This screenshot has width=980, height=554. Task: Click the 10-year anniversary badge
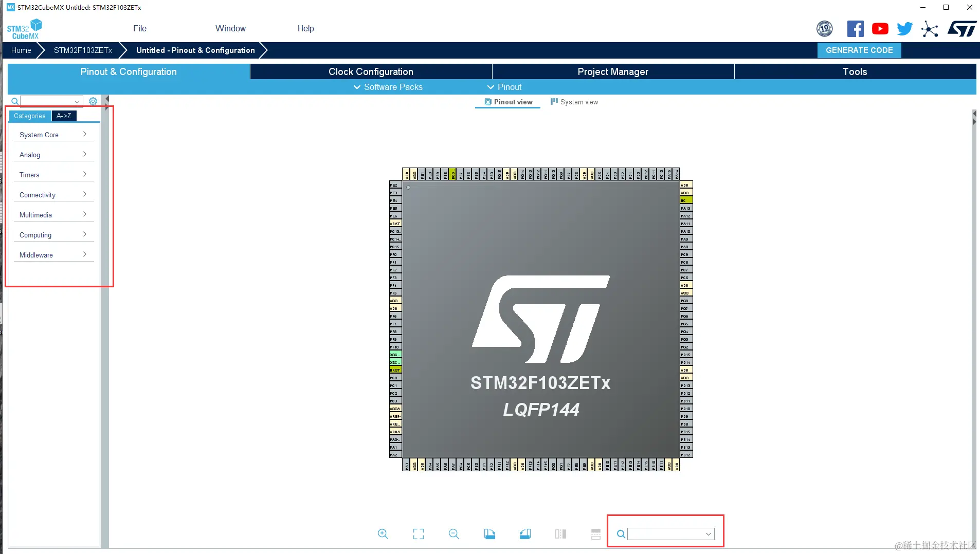coord(825,29)
